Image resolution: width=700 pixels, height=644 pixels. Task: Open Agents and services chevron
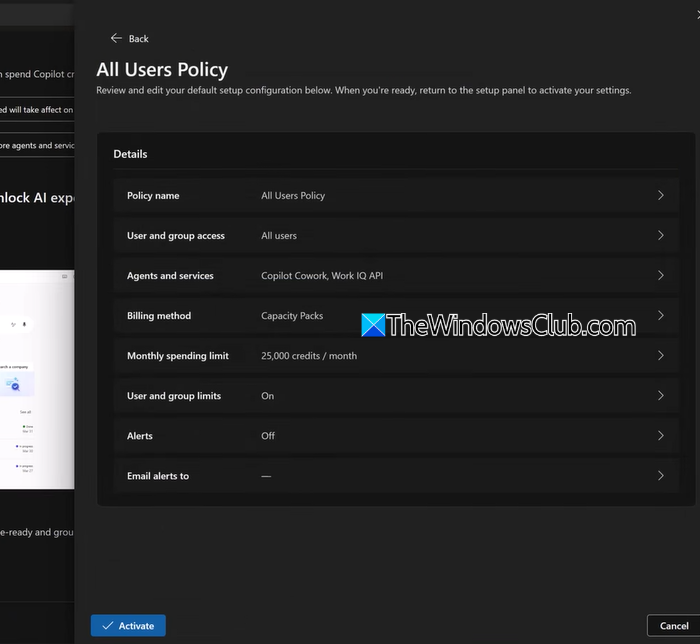[661, 275]
